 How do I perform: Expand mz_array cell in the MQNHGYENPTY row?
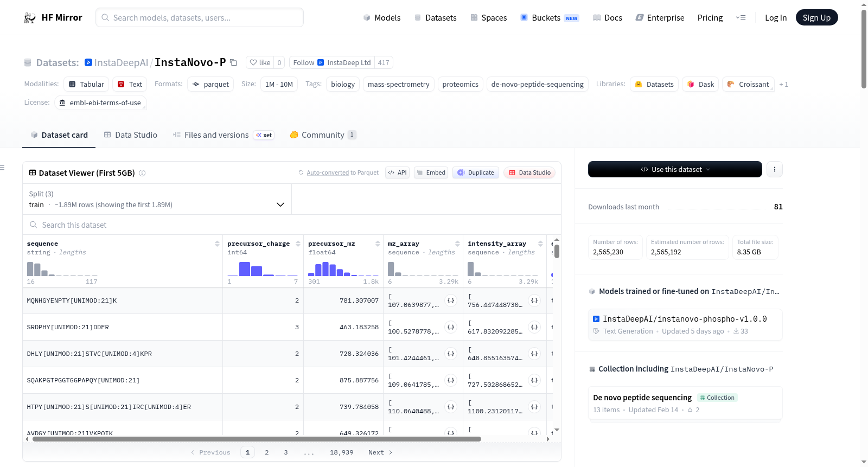click(451, 300)
